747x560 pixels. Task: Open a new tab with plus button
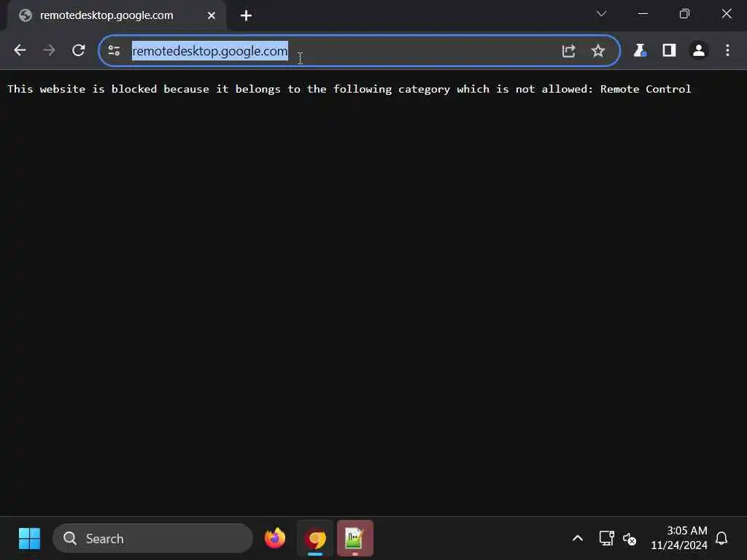pyautogui.click(x=246, y=16)
